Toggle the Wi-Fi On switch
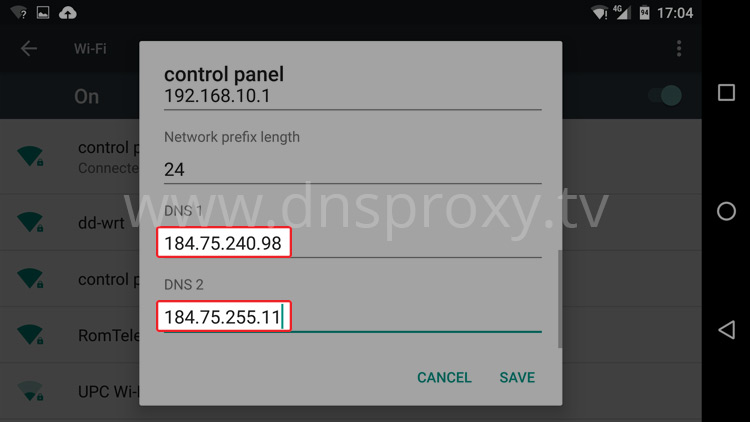 pyautogui.click(x=665, y=96)
